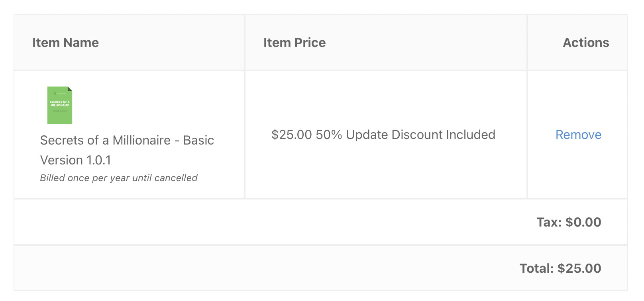Click the word Millionaire in the item name
644x301 pixels.
(x=141, y=140)
